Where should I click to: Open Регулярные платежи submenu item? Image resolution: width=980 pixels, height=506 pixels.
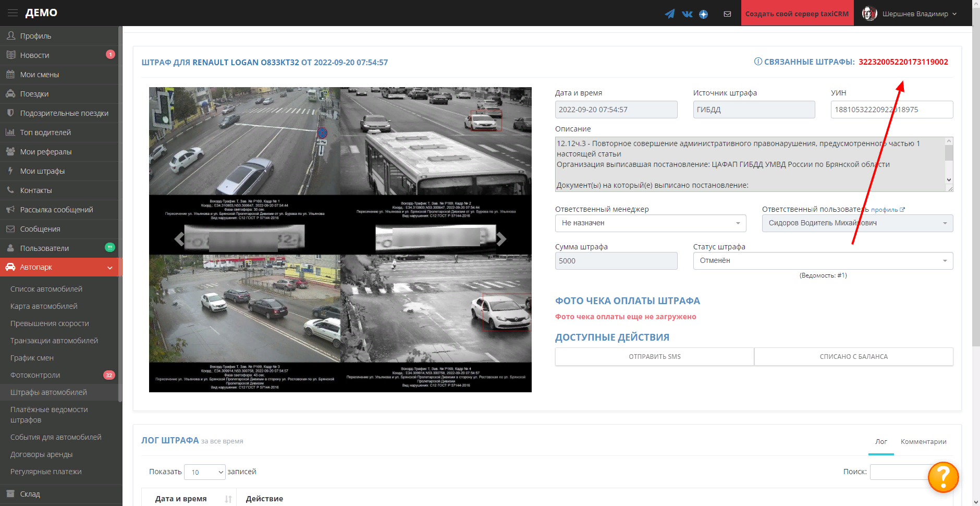click(46, 472)
